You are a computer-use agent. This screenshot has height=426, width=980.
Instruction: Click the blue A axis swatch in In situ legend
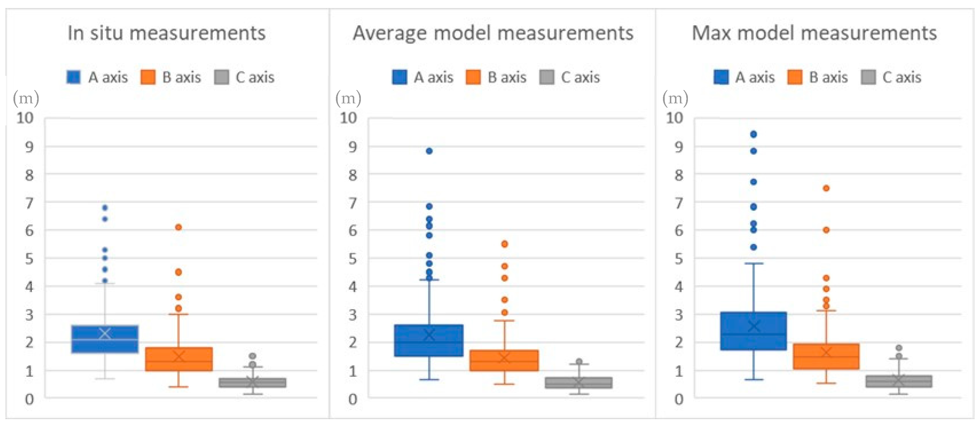tap(73, 77)
